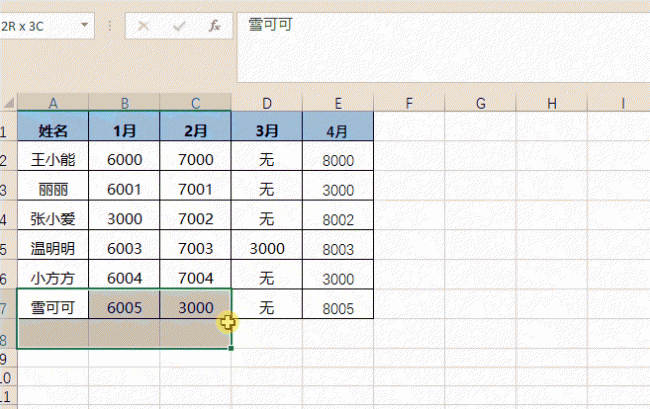Image resolution: width=650 pixels, height=409 pixels.
Task: Click the 4月 header cell
Action: pos(338,126)
